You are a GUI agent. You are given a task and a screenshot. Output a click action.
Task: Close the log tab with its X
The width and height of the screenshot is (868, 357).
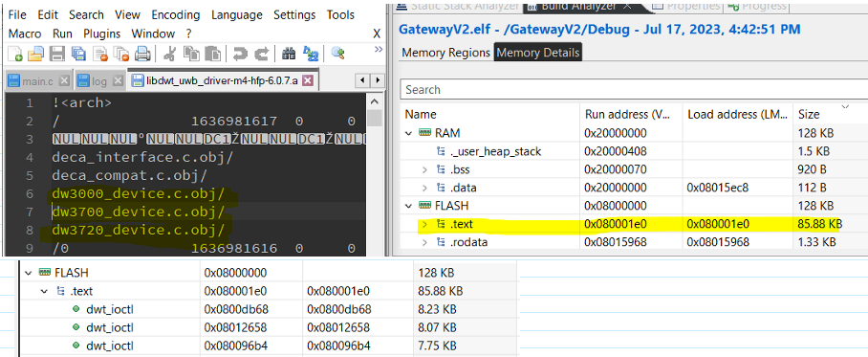[118, 81]
